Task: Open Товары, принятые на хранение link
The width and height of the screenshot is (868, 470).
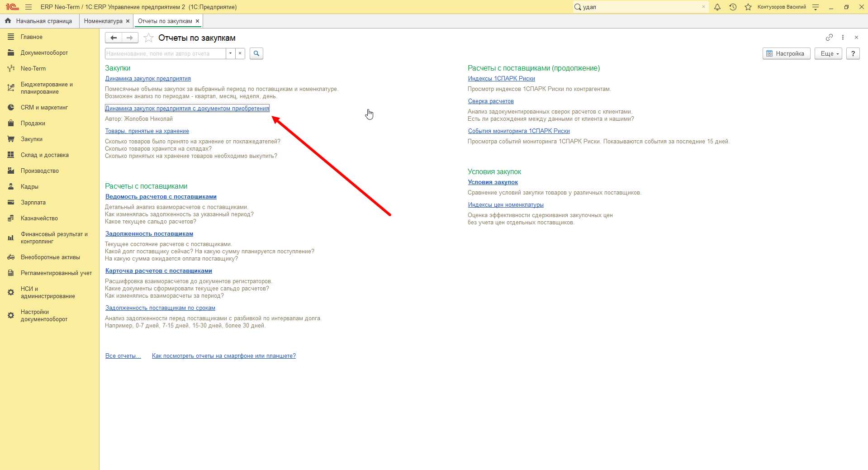Action: (147, 131)
